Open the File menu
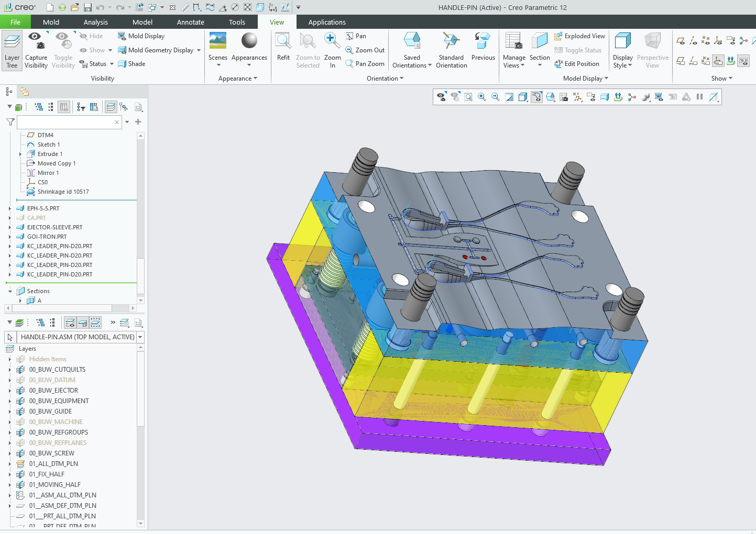756x534 pixels. coord(15,22)
